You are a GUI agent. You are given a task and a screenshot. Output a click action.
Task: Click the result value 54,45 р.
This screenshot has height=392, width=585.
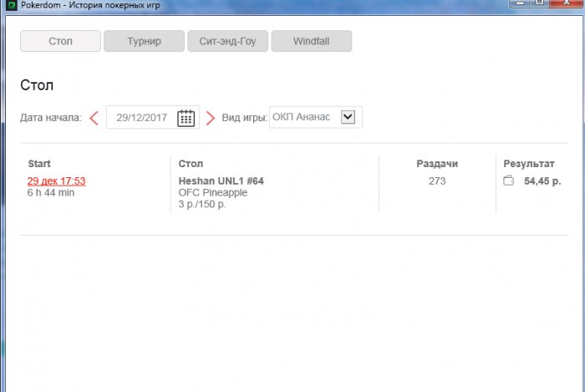click(x=542, y=181)
